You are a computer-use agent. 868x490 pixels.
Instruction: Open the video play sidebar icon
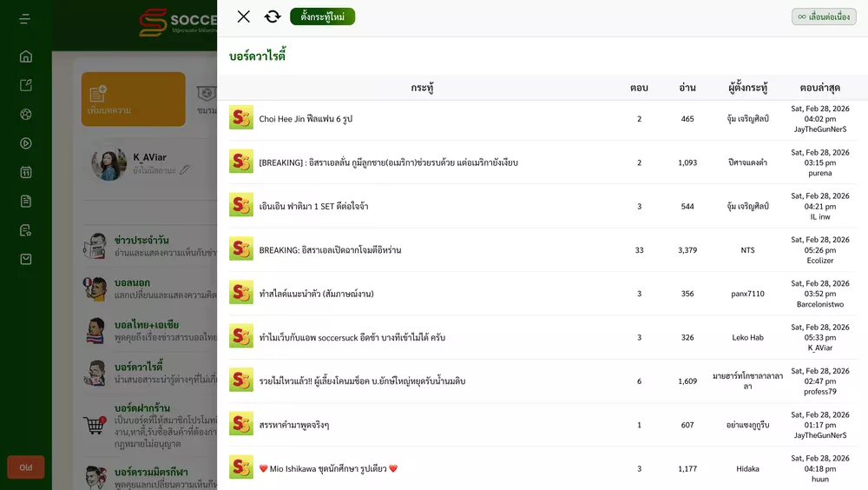pyautogui.click(x=26, y=143)
